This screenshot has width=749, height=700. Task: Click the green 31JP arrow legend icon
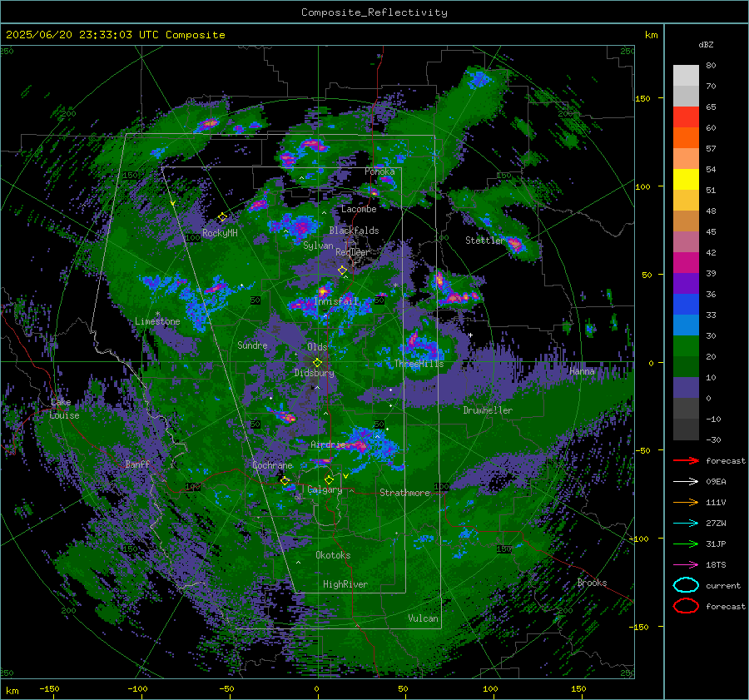[x=686, y=544]
